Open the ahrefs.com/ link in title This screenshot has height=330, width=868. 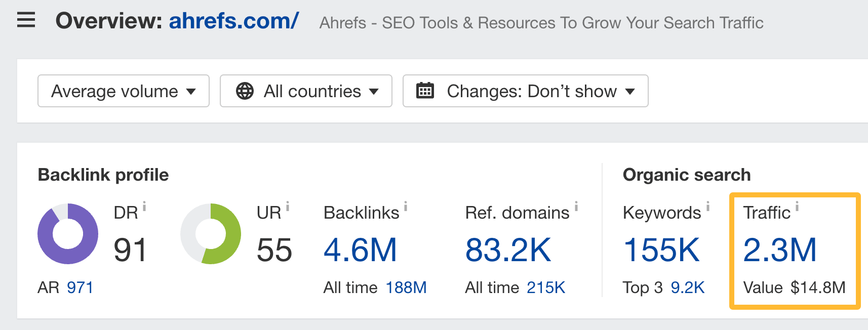[233, 21]
